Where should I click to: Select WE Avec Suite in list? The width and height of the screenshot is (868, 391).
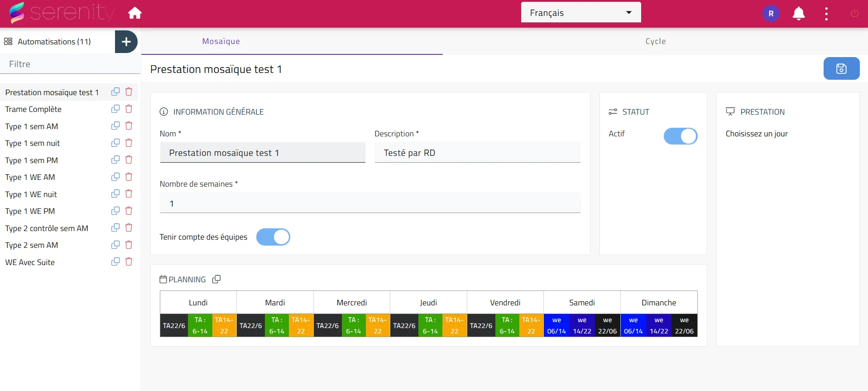(x=30, y=262)
